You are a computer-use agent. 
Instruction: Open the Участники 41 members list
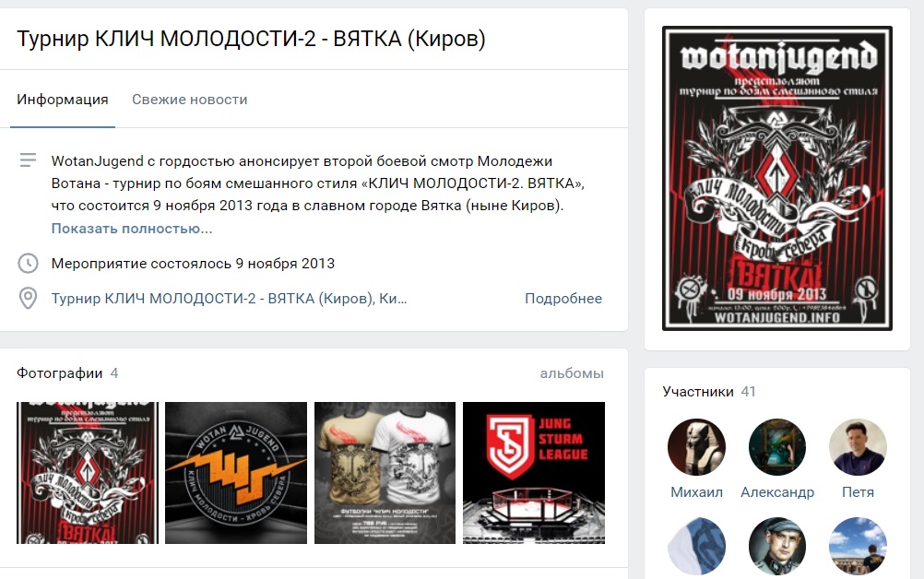click(x=709, y=392)
